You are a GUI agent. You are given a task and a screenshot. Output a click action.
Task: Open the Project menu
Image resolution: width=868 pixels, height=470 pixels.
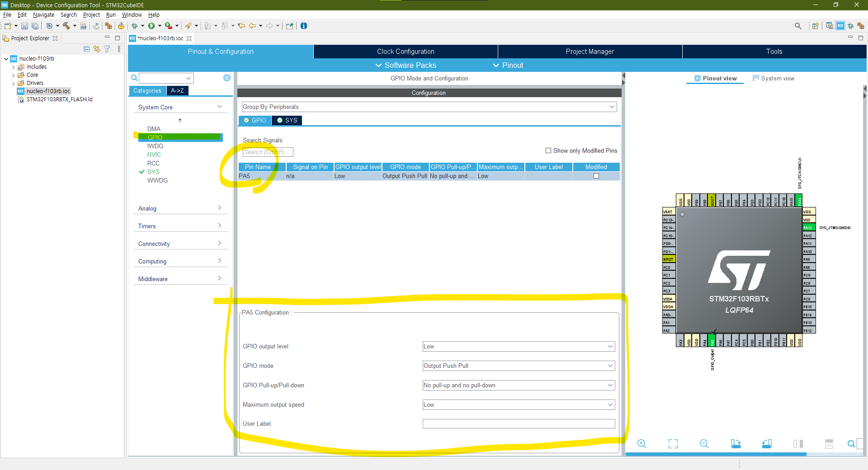click(x=91, y=14)
